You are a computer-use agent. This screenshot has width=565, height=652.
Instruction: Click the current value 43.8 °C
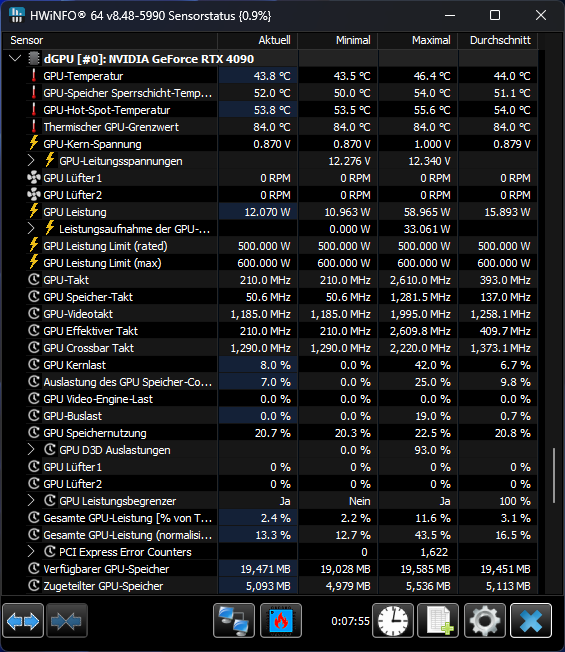pos(272,76)
